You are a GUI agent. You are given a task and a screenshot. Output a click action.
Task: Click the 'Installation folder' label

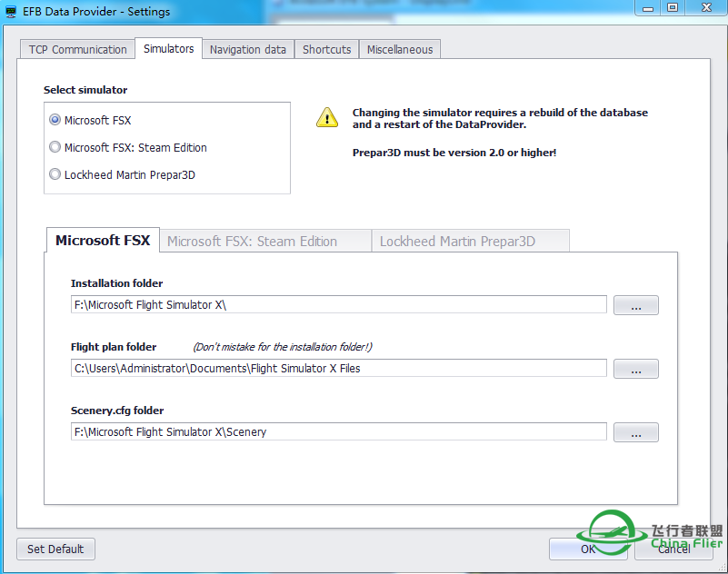click(116, 283)
